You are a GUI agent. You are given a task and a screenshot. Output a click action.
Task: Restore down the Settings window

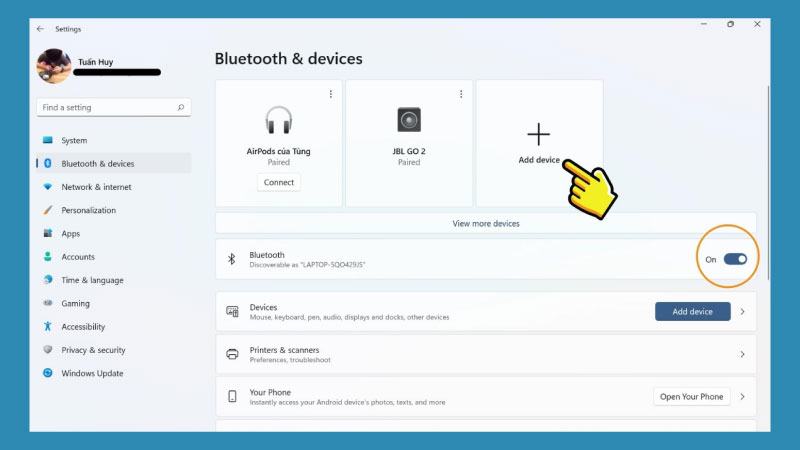tap(731, 24)
